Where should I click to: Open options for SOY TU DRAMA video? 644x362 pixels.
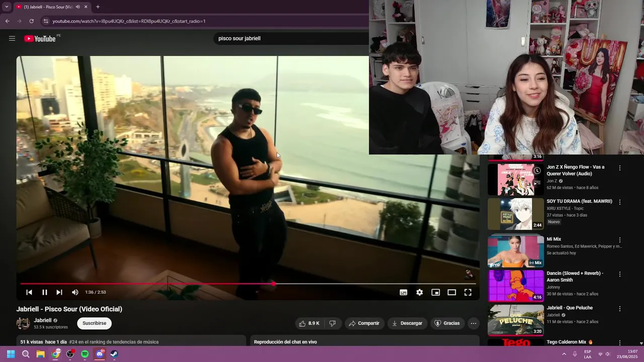pos(620,202)
